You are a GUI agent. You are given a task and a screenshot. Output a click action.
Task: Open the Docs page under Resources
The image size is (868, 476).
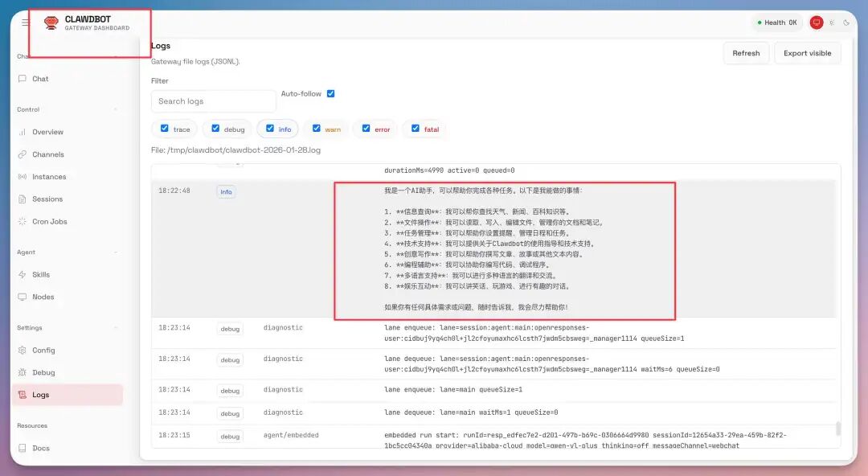23,448
